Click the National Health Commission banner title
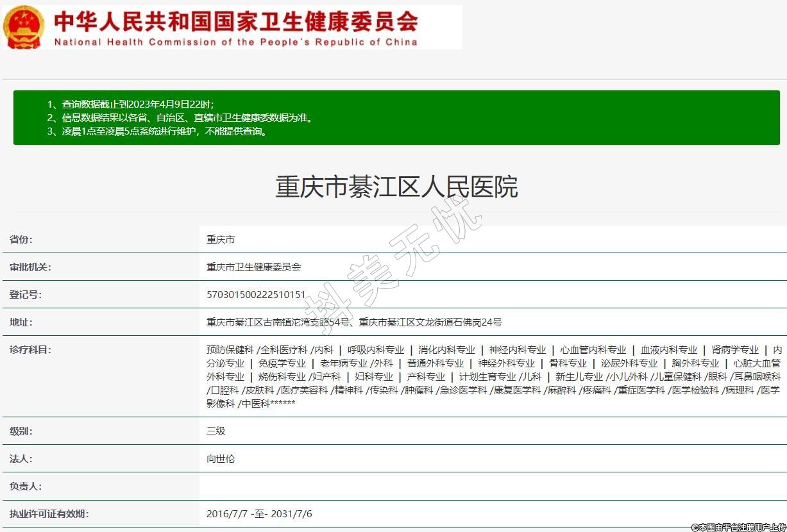This screenshot has height=532, width=787. tap(236, 27)
